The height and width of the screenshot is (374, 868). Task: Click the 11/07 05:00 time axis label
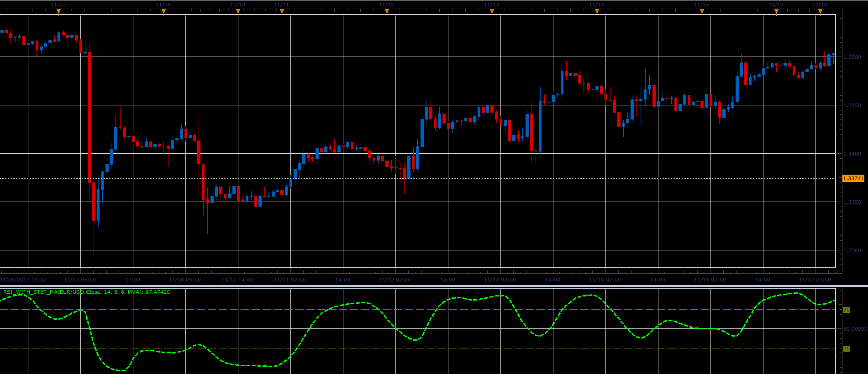coord(80,280)
